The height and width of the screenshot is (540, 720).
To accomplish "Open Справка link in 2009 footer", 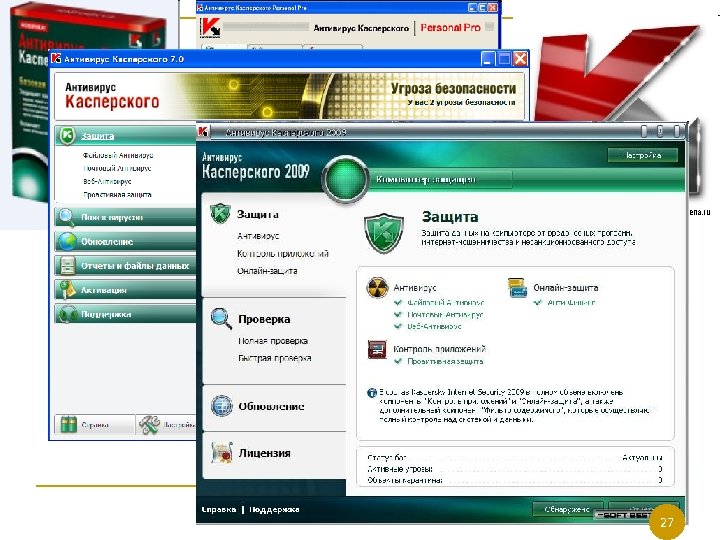I will click(x=219, y=509).
